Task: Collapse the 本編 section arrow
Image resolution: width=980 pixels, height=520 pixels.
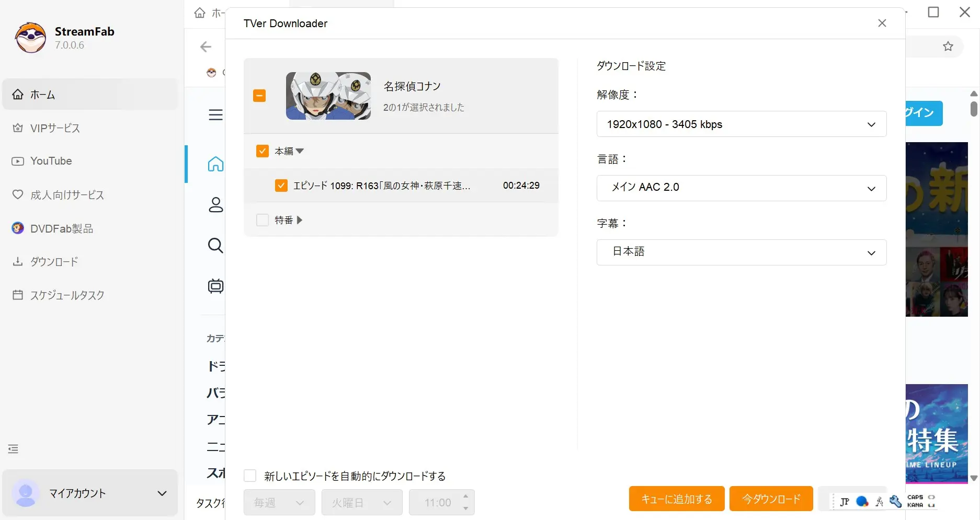Action: (300, 151)
